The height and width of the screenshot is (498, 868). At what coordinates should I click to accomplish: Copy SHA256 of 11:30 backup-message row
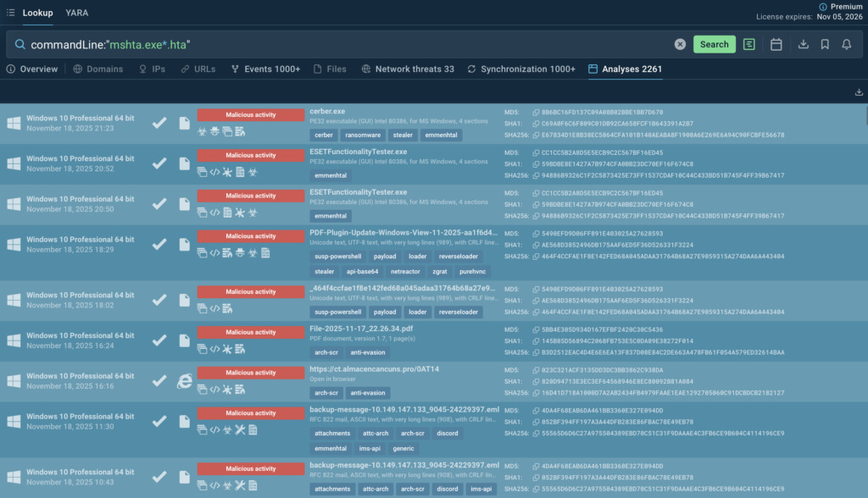click(536, 434)
